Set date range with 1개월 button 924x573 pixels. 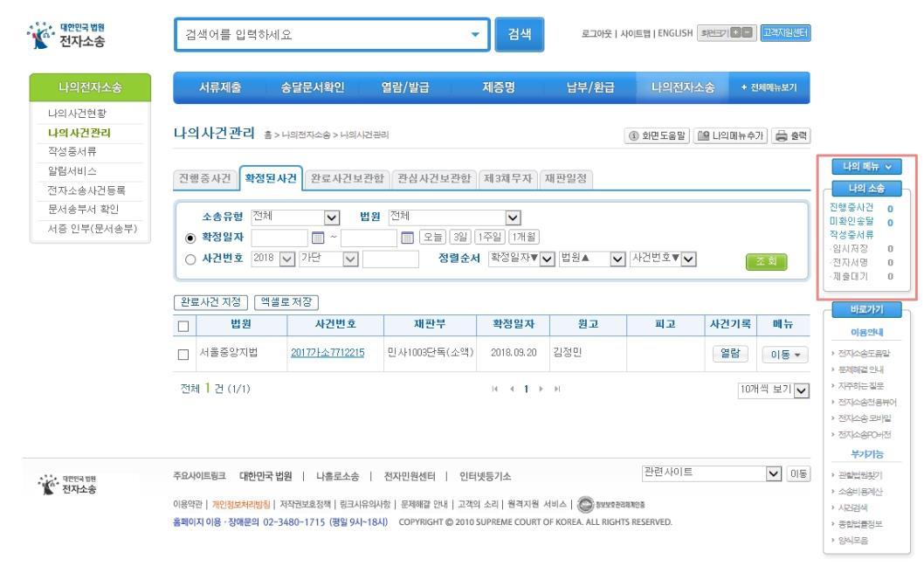pyautogui.click(x=523, y=237)
